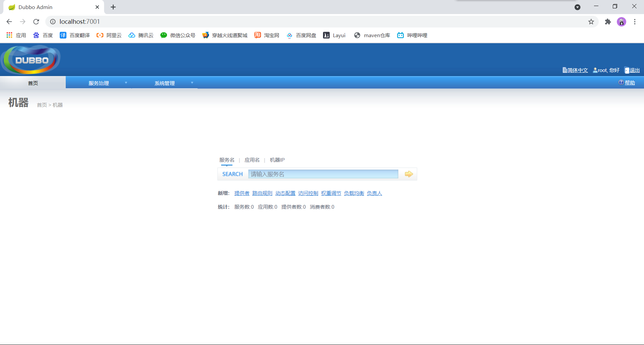Viewport: 644px width, 345px height.
Task: Switch to the 首页 tab
Action: 33,83
